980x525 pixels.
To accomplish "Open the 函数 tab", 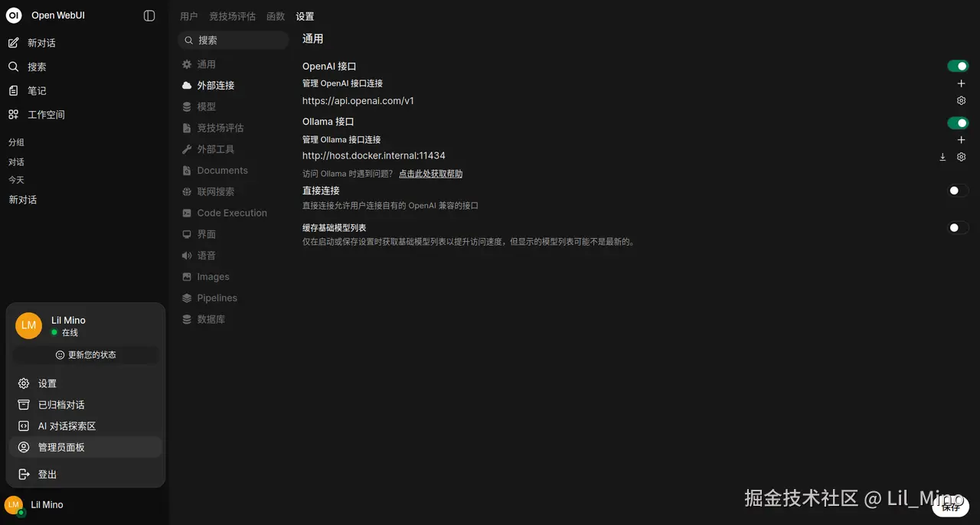I will click(276, 16).
